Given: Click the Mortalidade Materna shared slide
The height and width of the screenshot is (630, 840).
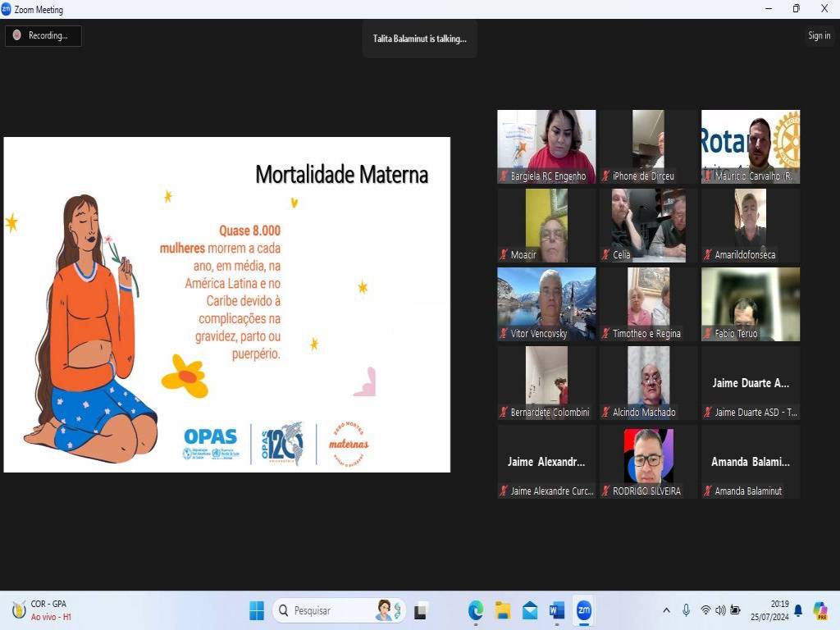Looking at the screenshot, I should coord(227,304).
